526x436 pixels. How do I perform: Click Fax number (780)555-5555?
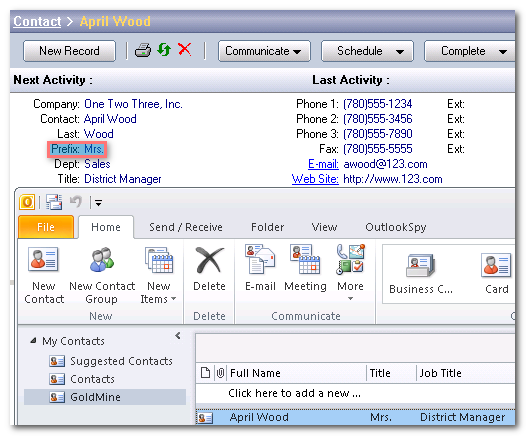click(x=377, y=149)
